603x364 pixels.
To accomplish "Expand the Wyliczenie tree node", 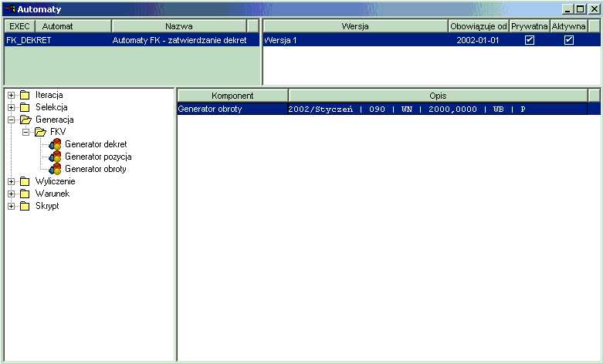I will [11, 181].
